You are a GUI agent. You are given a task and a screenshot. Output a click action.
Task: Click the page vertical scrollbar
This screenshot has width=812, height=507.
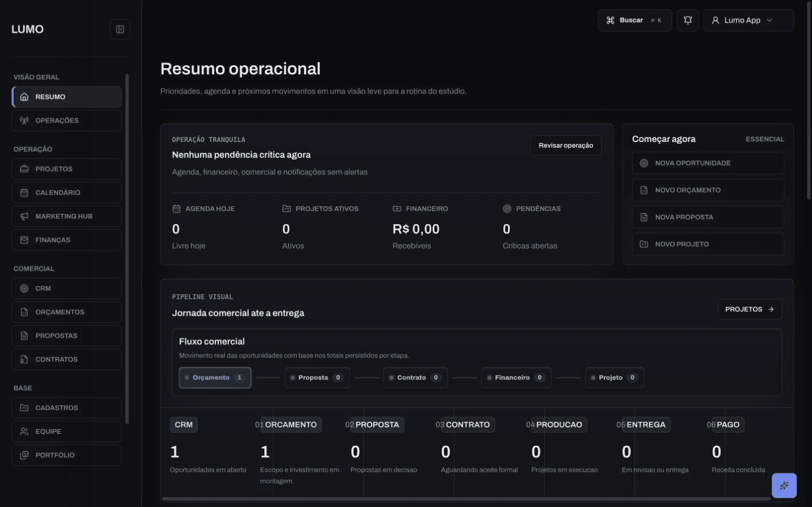click(809, 100)
